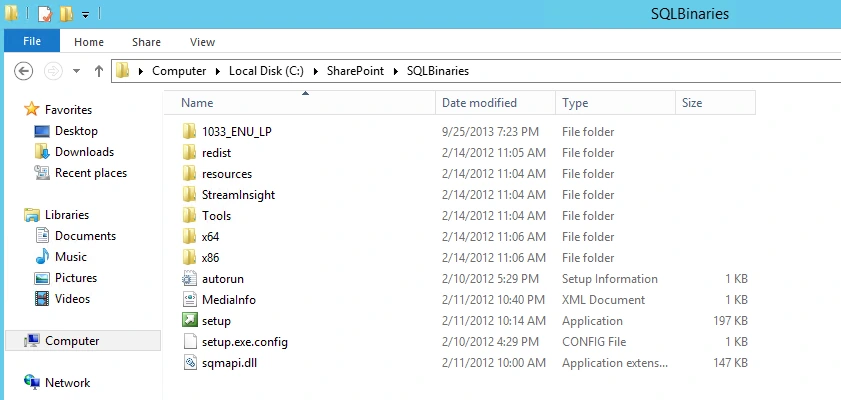Switch to the Home ribbon tab

point(89,42)
